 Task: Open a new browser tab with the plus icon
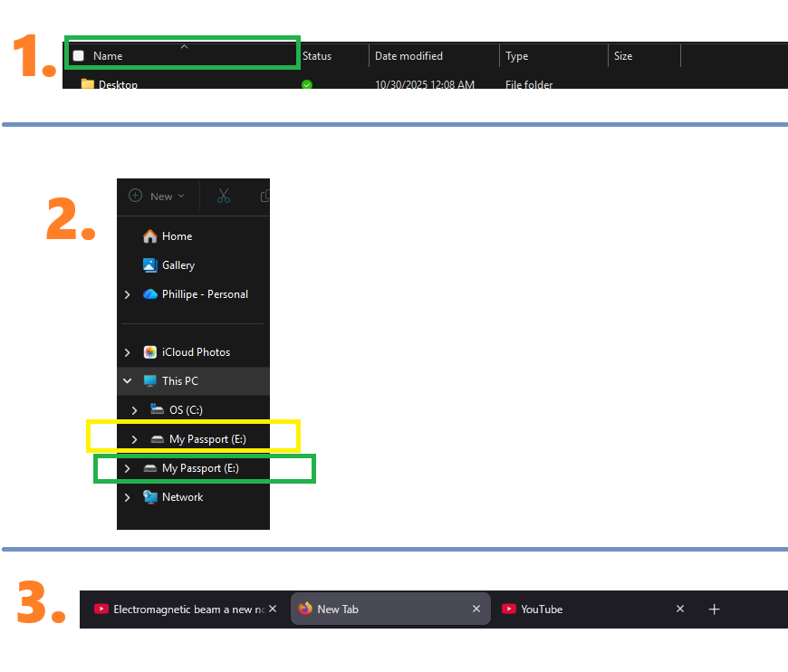click(x=714, y=610)
